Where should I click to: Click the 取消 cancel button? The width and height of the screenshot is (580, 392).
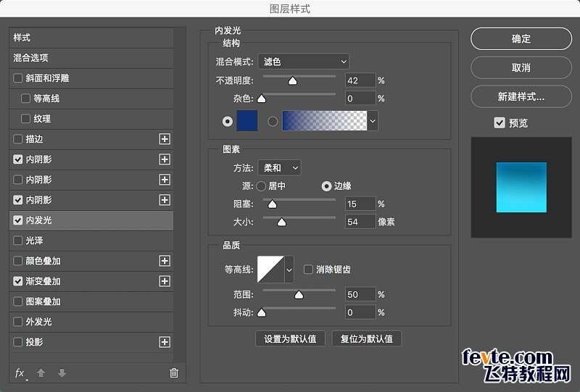click(521, 67)
